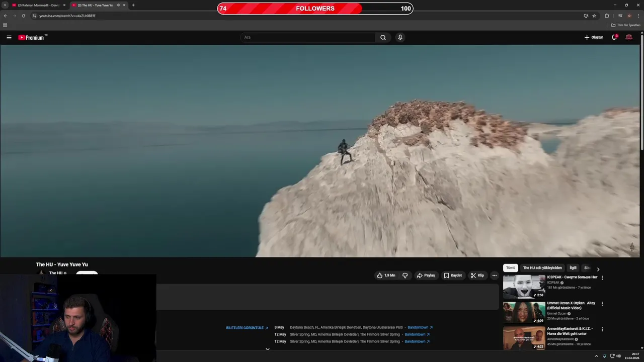The image size is (644, 362).
Task: Select the İlgili filter chip
Action: [x=573, y=268]
